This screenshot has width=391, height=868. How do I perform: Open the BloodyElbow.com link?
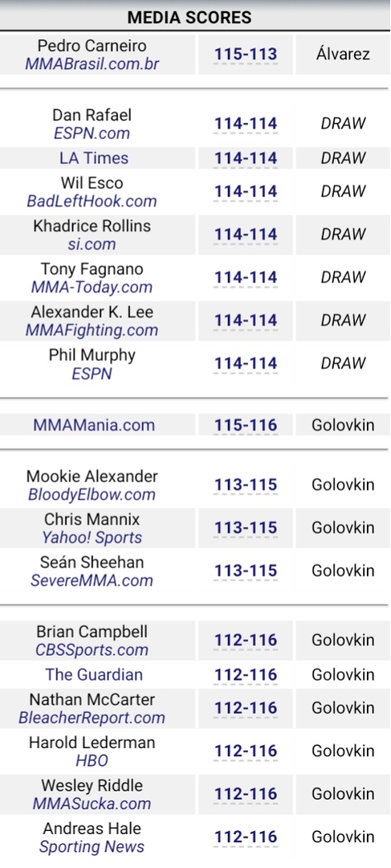tap(92, 494)
